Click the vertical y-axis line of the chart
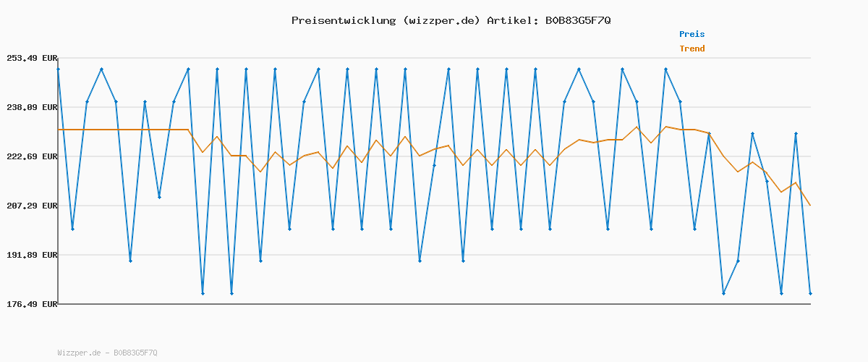The width and height of the screenshot is (868, 362). (57, 181)
